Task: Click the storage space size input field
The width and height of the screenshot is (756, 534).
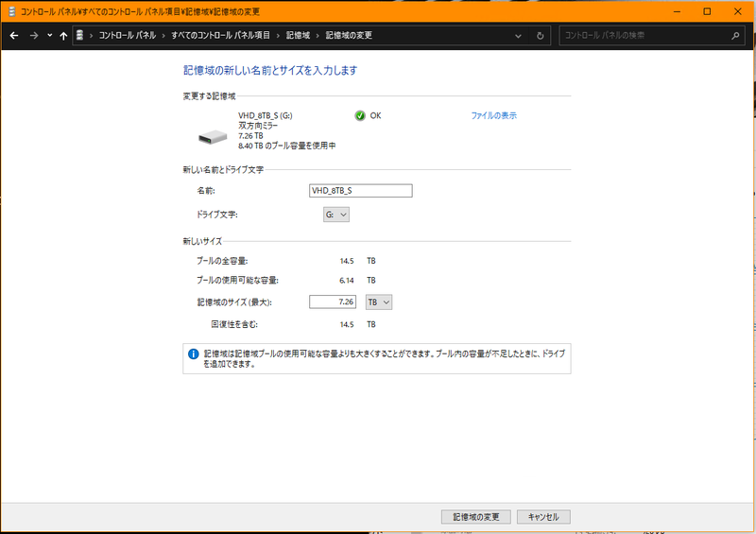Action: pos(335,301)
